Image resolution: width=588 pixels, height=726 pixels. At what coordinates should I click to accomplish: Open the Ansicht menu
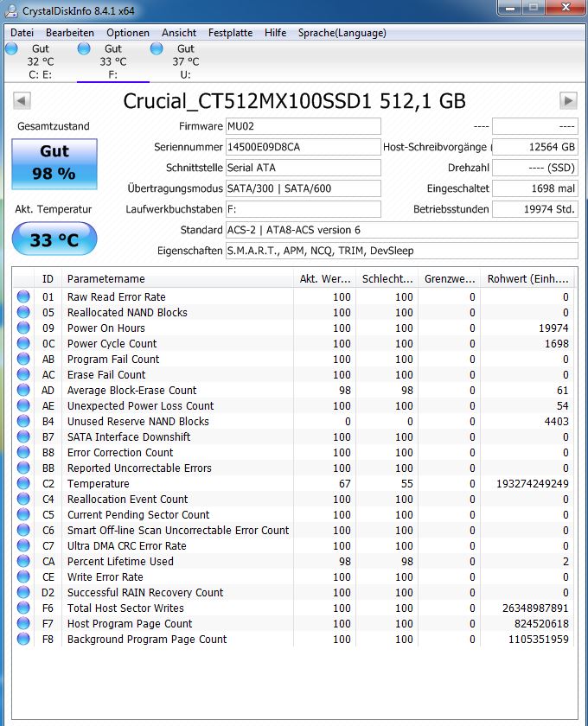tap(179, 33)
